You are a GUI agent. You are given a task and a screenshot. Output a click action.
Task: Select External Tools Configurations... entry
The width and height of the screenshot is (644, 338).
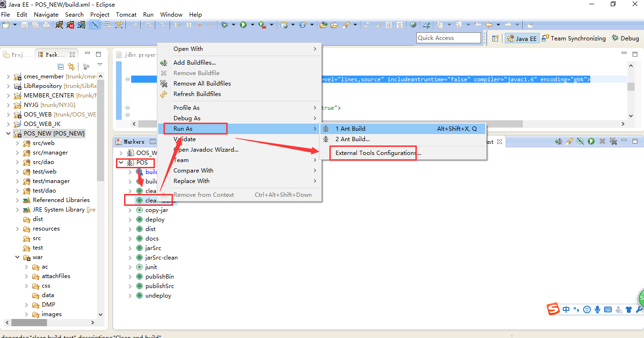click(x=403, y=153)
